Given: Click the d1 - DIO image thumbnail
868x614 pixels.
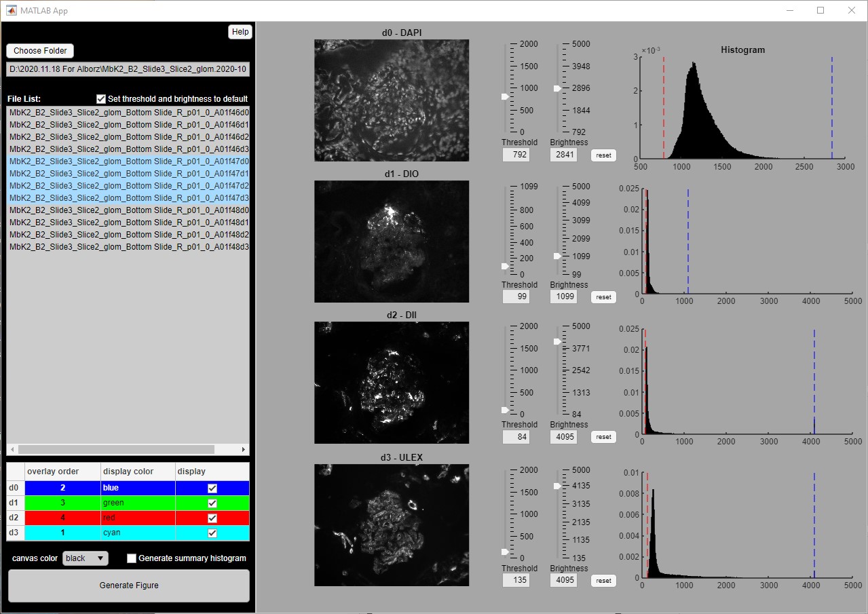Looking at the screenshot, I should (x=392, y=242).
